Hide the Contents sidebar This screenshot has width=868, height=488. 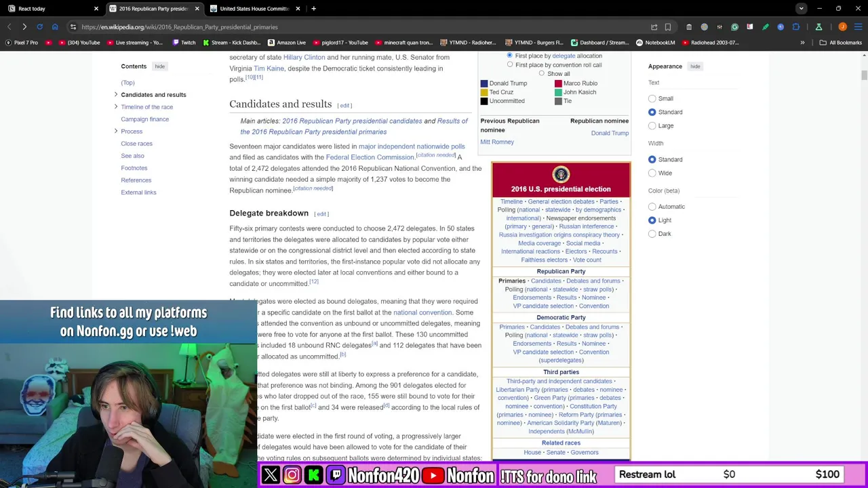tap(159, 66)
